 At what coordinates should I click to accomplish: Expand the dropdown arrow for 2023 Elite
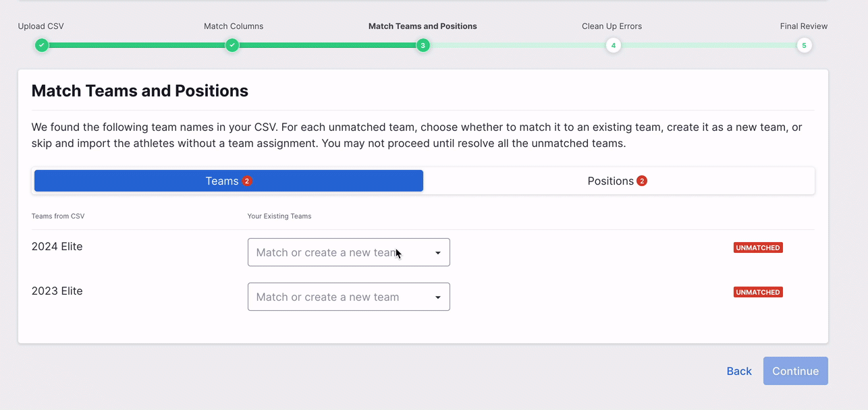(x=437, y=297)
